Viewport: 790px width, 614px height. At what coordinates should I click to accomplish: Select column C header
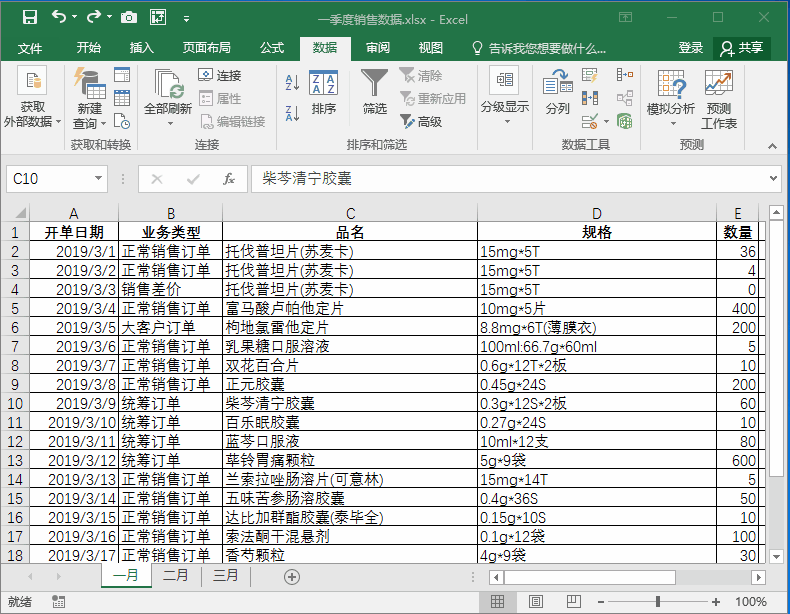(350, 214)
